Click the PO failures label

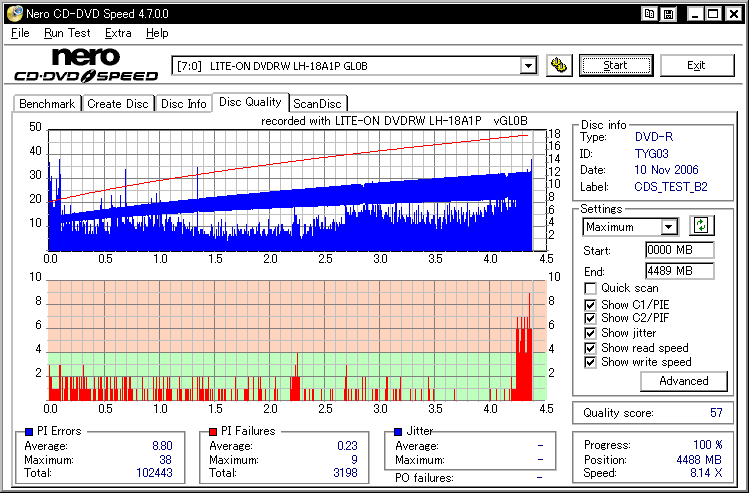coord(424,478)
